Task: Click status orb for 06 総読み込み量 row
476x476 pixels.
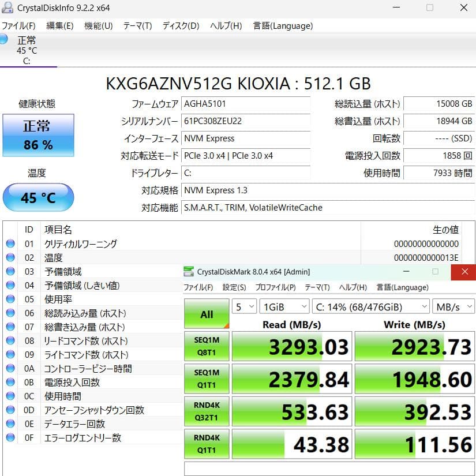Action: 10,313
